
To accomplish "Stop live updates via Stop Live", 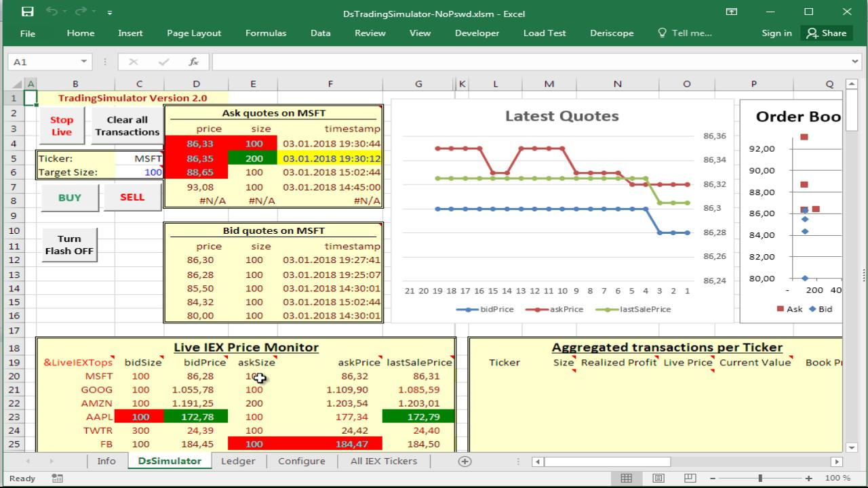I will coord(61,125).
